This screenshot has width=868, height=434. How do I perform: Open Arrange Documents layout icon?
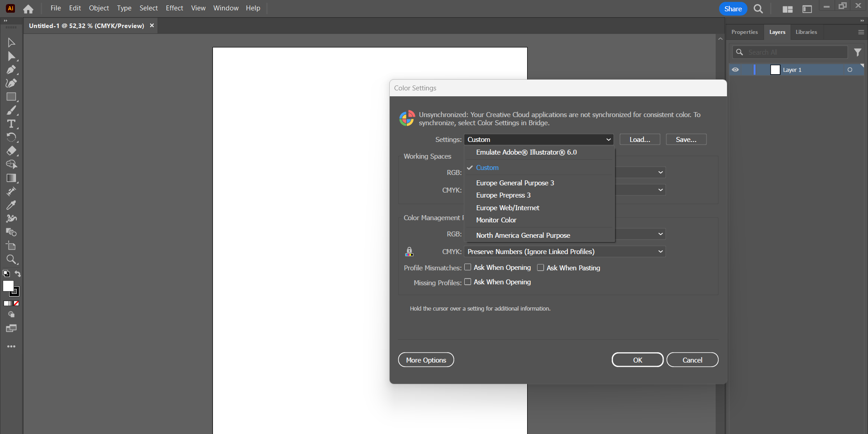(x=788, y=9)
